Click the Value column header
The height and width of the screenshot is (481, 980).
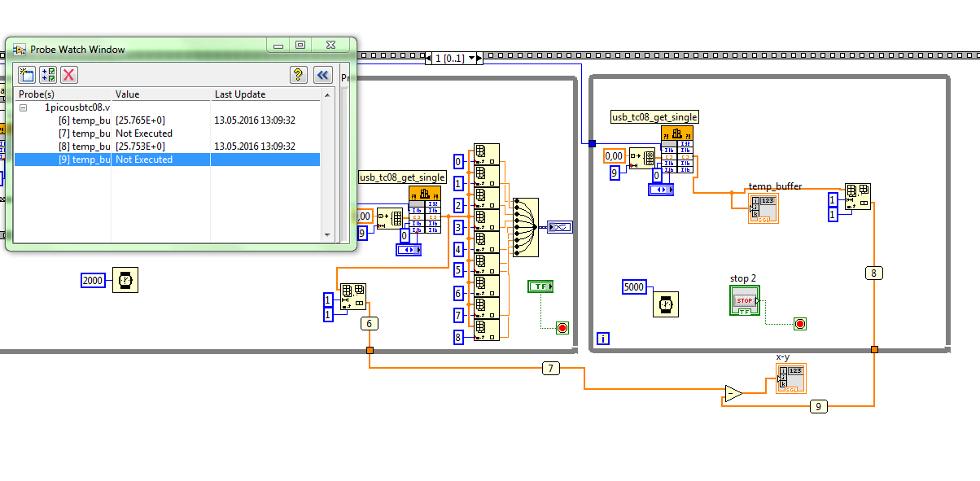pos(161,94)
